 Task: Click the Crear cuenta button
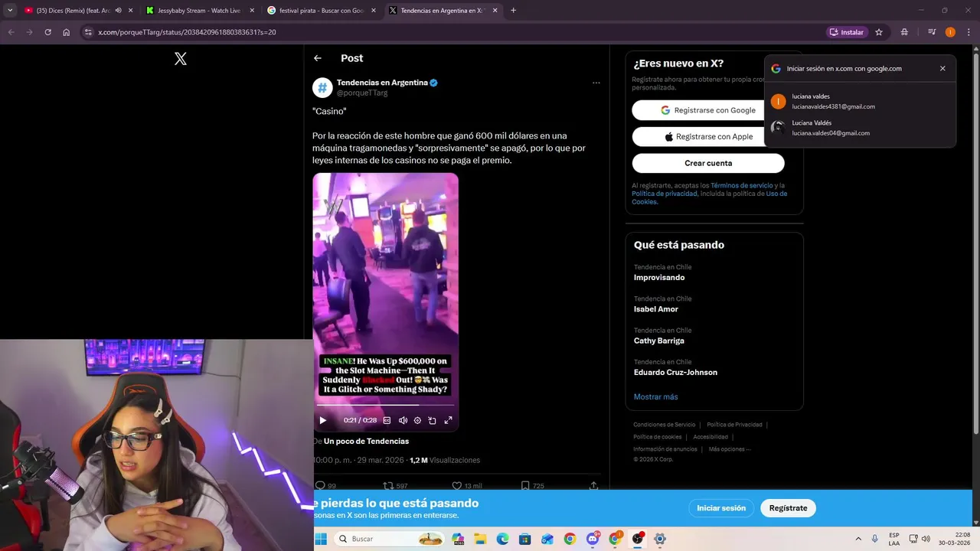pos(708,163)
